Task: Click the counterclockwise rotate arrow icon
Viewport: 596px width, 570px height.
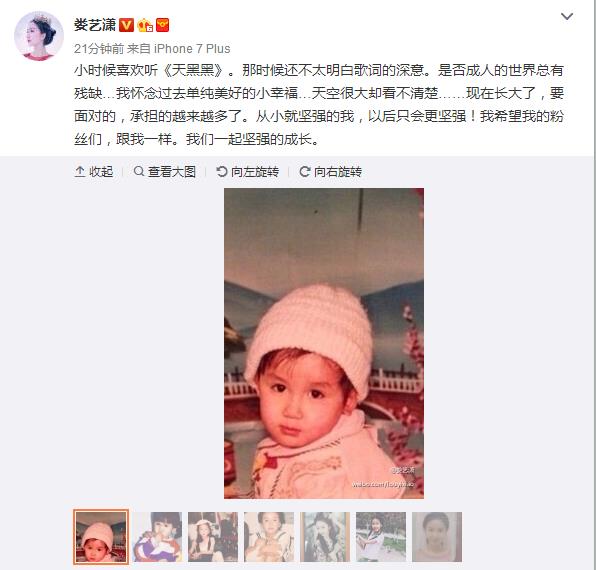Action: pyautogui.click(x=222, y=172)
